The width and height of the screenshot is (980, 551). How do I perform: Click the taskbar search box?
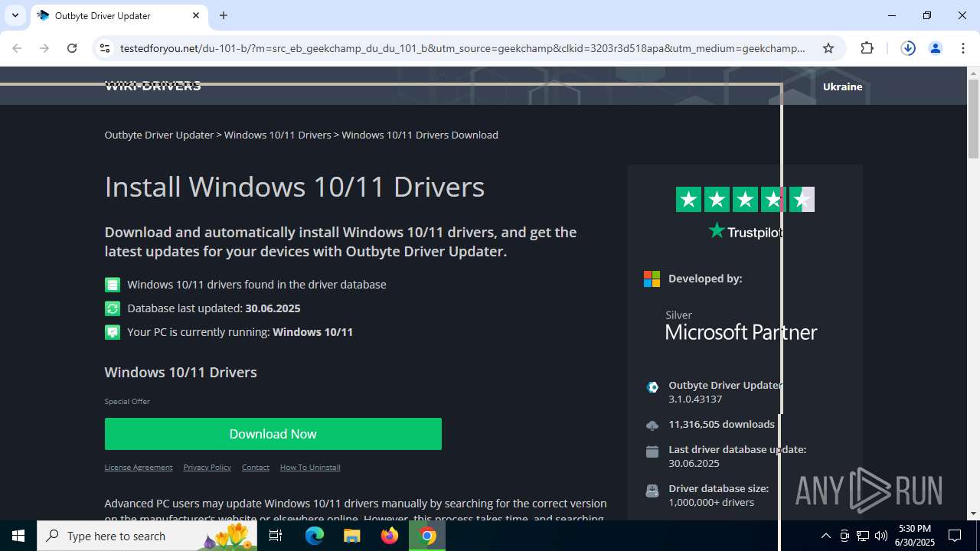[147, 536]
